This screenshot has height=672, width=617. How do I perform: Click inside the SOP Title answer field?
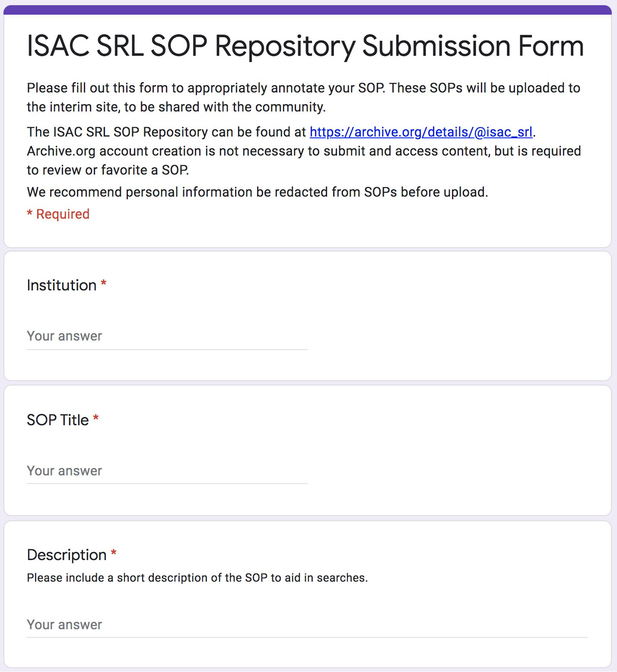coord(166,471)
